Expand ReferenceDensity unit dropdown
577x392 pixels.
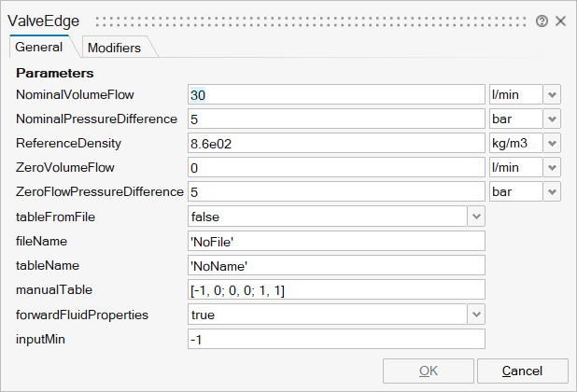pos(552,144)
